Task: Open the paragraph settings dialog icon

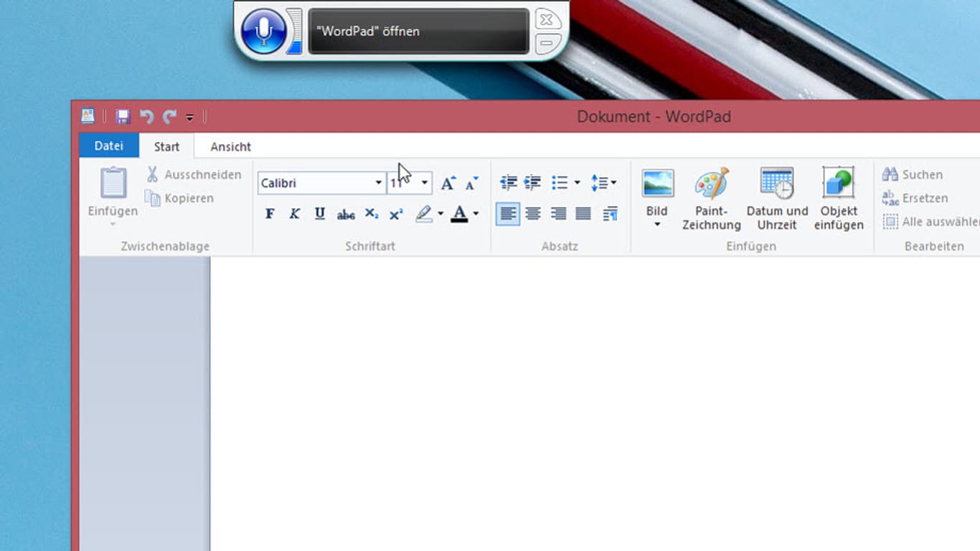Action: [611, 214]
